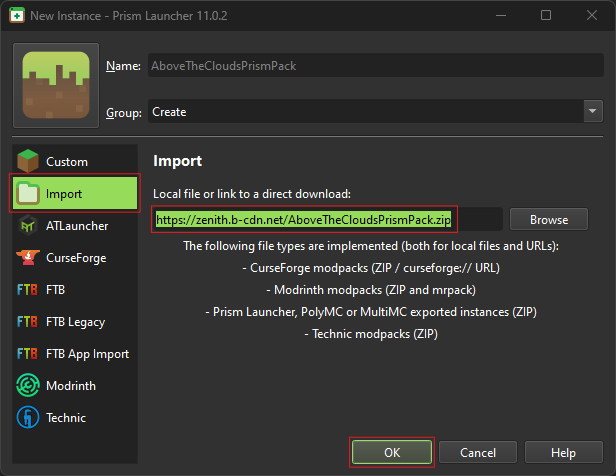Open the Technic modpack page

pyautogui.click(x=75, y=417)
